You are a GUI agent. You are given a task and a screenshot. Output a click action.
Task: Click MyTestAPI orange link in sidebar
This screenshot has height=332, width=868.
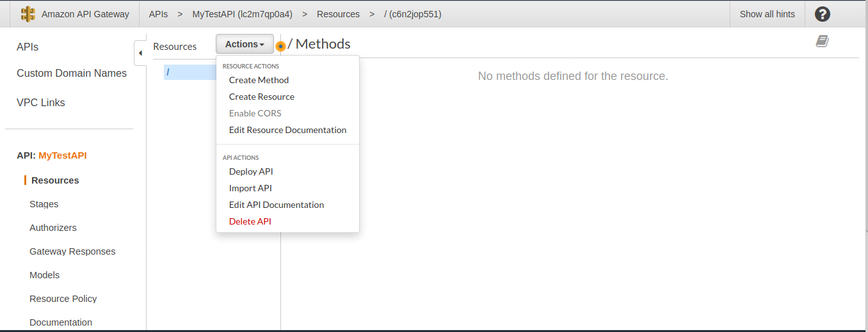(63, 155)
